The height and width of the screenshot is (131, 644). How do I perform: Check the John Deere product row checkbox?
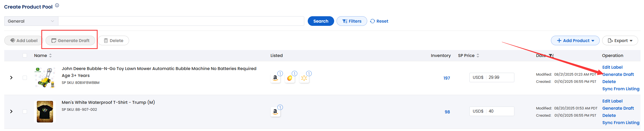pyautogui.click(x=25, y=78)
